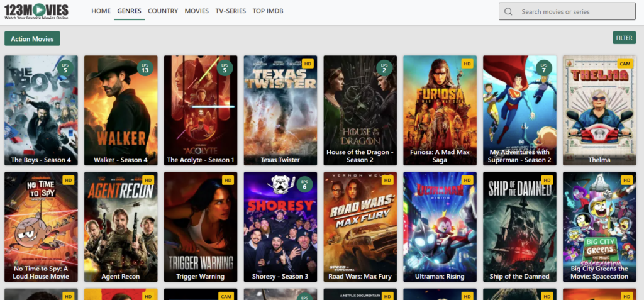Click the 123Movies logo
This screenshot has width=644, height=300.
click(36, 11)
